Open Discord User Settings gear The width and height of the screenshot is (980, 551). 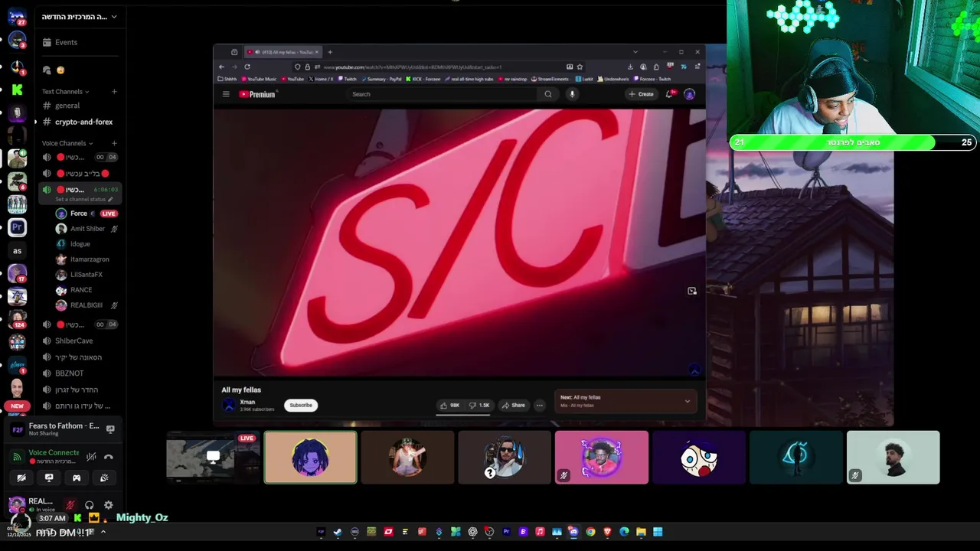click(x=109, y=505)
